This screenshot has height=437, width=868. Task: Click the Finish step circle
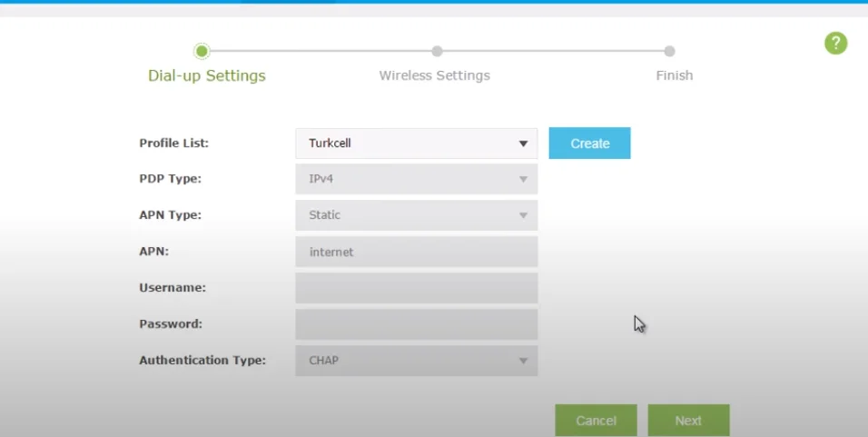coord(669,51)
